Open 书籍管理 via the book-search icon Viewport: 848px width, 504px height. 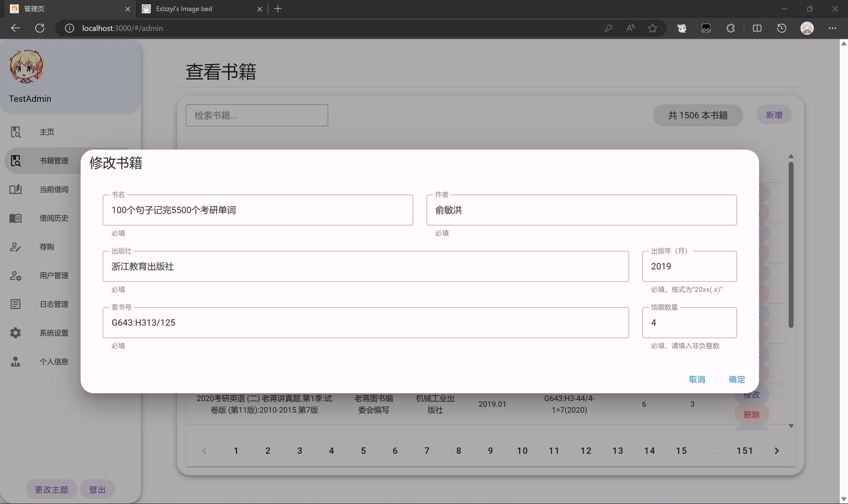click(x=16, y=160)
